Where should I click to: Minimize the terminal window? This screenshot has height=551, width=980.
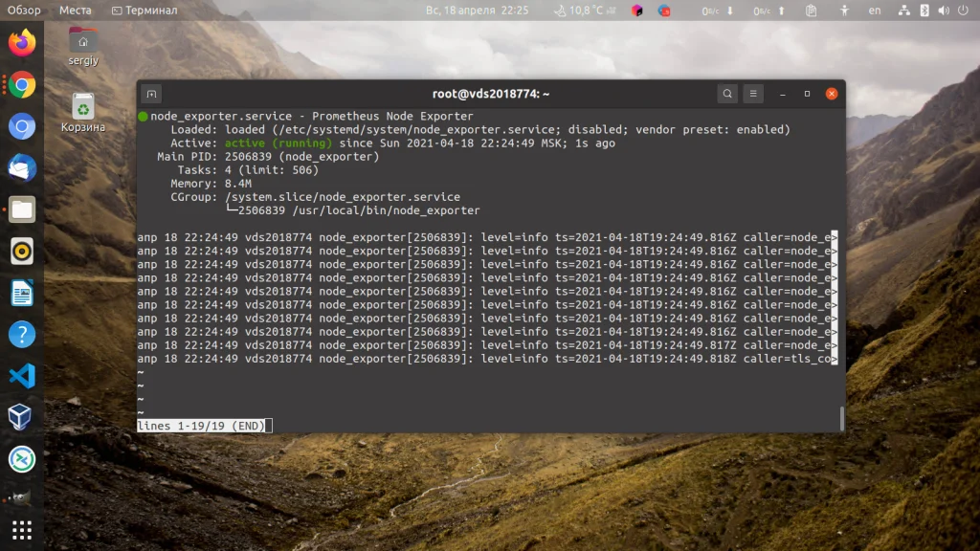(x=783, y=94)
